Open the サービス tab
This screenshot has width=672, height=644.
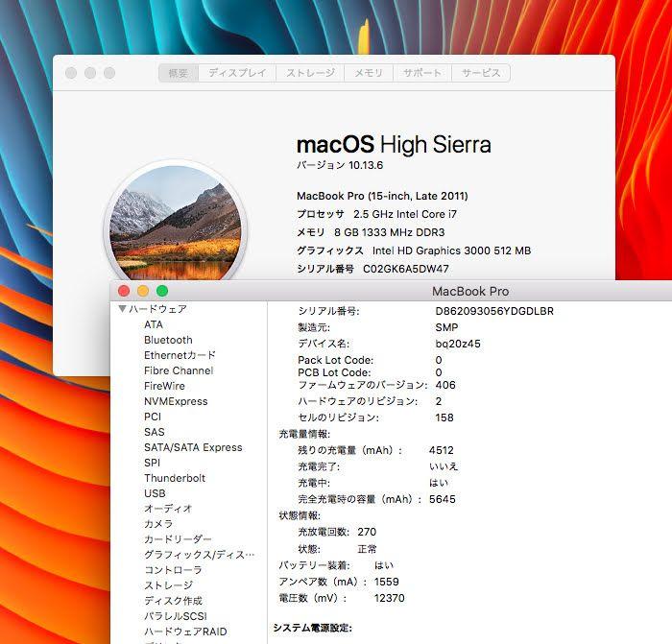[x=481, y=73]
